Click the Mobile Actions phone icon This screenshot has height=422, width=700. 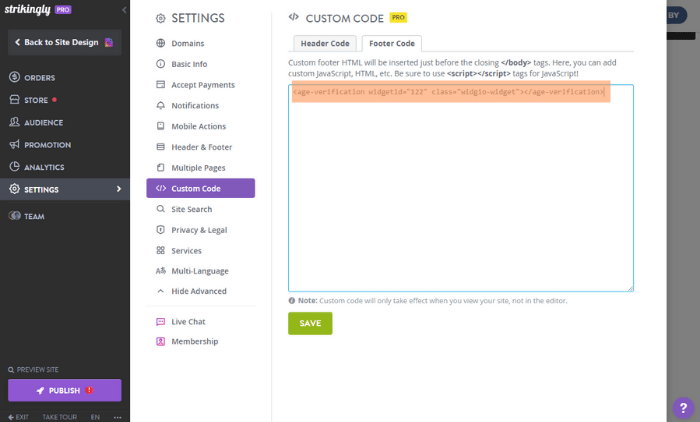coord(160,126)
